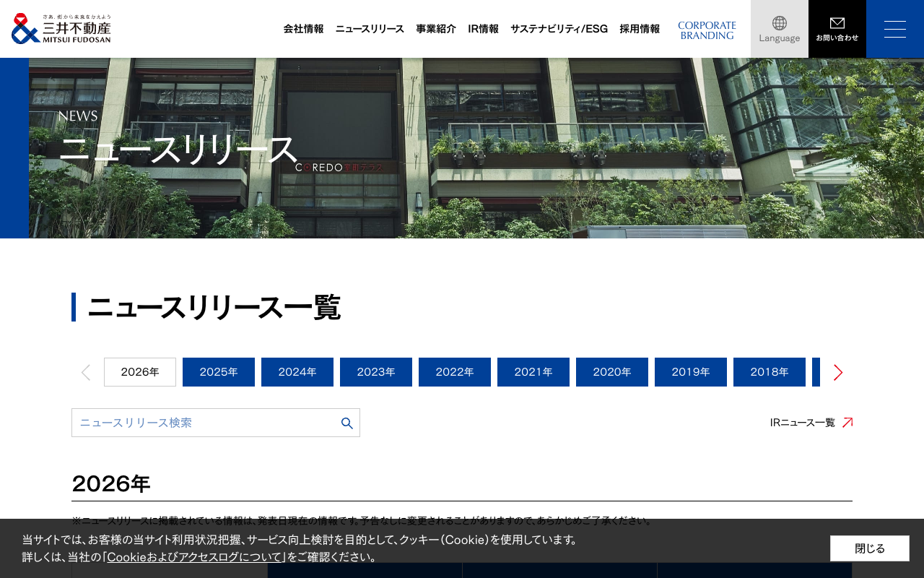This screenshot has height=578, width=924.
Task: Open the ニュースリリース menu
Action: (370, 29)
